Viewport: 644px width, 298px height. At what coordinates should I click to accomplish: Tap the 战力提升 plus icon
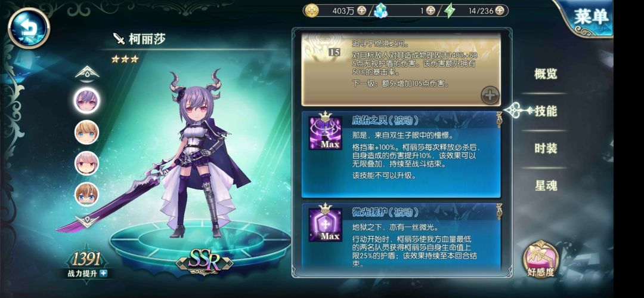pyautogui.click(x=104, y=273)
